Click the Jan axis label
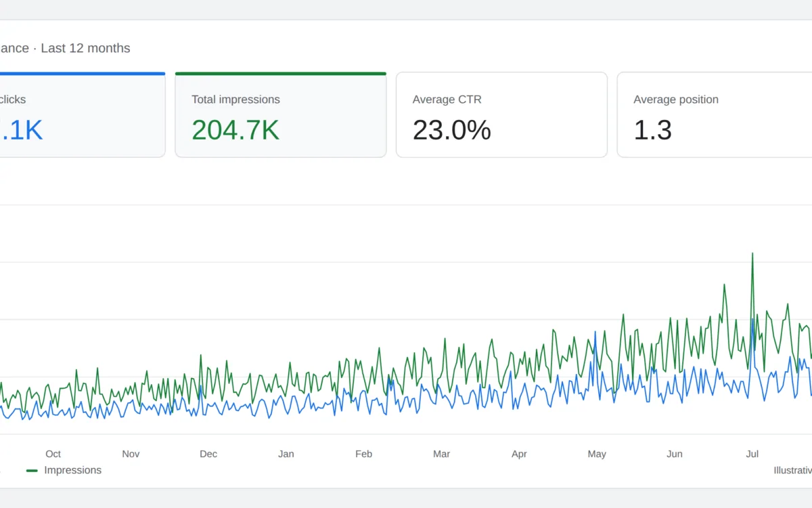 286,454
